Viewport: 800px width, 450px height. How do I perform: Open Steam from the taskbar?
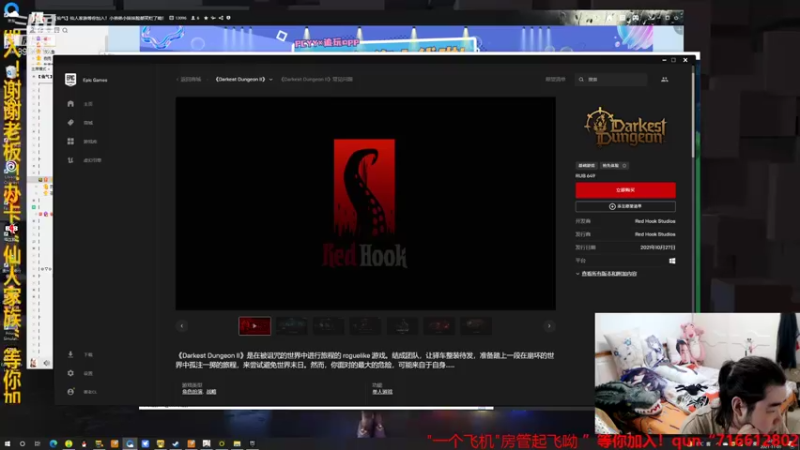(176, 444)
